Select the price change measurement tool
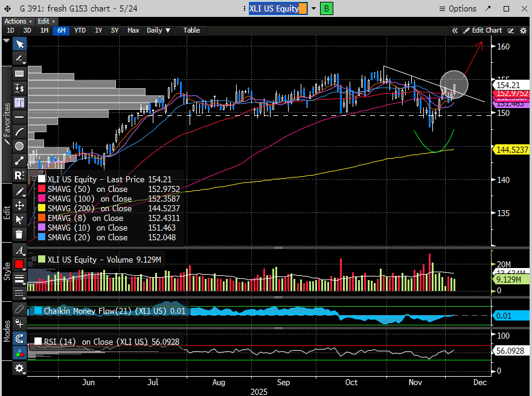This screenshot has width=532, height=396. point(20,88)
